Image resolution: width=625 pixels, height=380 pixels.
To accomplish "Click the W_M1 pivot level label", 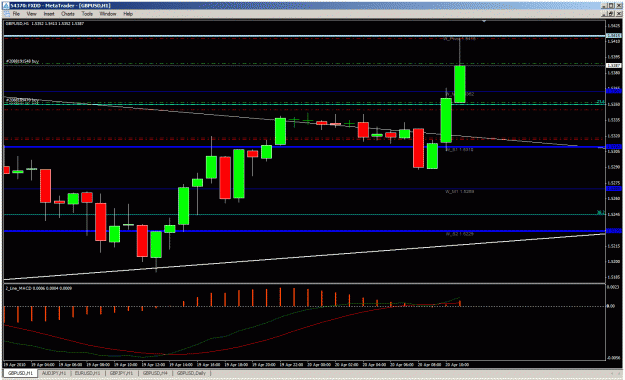I will 459,191.
